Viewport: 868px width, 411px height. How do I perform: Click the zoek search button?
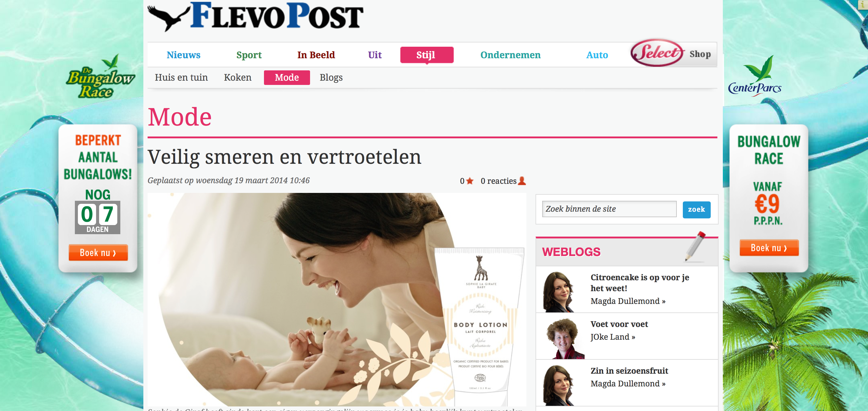click(x=696, y=209)
